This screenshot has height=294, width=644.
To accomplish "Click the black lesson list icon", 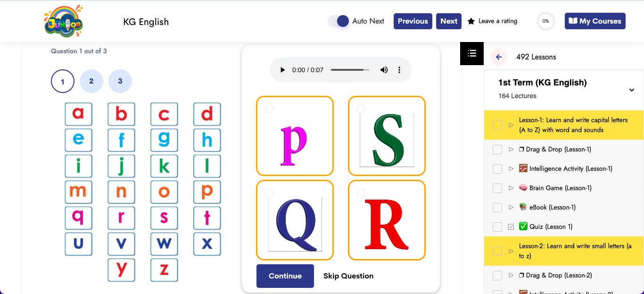I will point(471,53).
